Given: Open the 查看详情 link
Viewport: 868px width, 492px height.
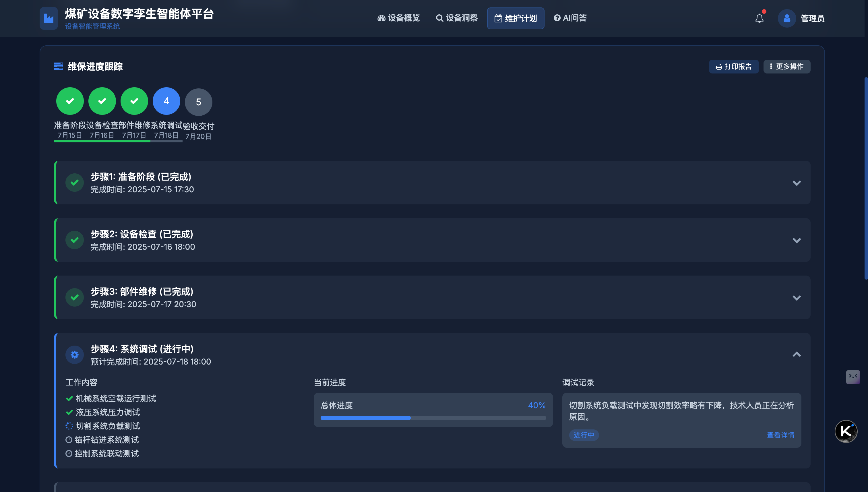Looking at the screenshot, I should 780,435.
